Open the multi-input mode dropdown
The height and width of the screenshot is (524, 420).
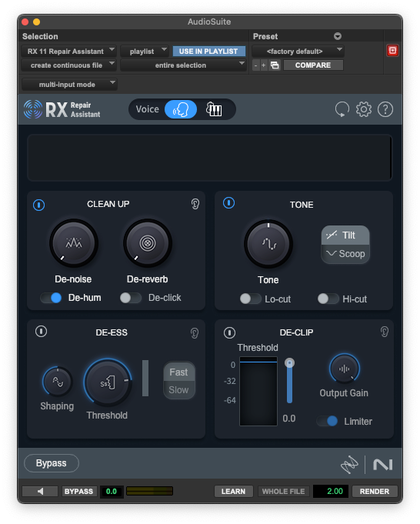pos(69,84)
